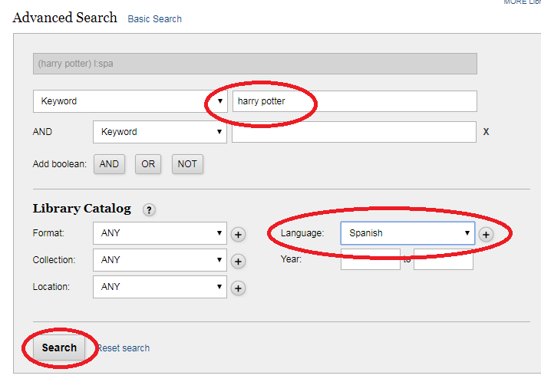Click the Reset search link
541x392 pixels.
[x=124, y=348]
